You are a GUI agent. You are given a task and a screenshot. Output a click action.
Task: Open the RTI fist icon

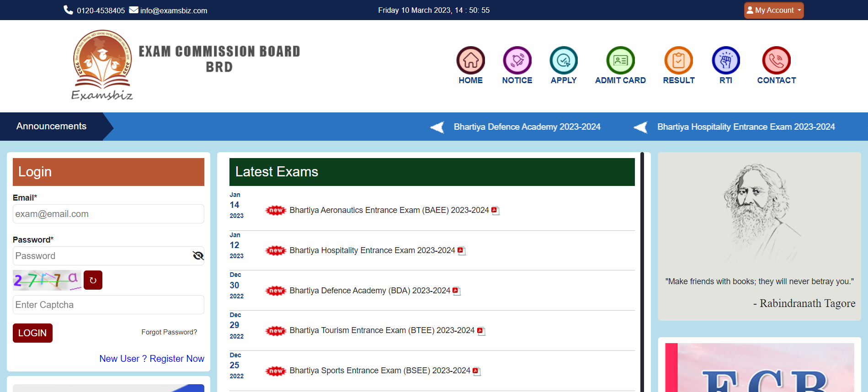(x=726, y=60)
